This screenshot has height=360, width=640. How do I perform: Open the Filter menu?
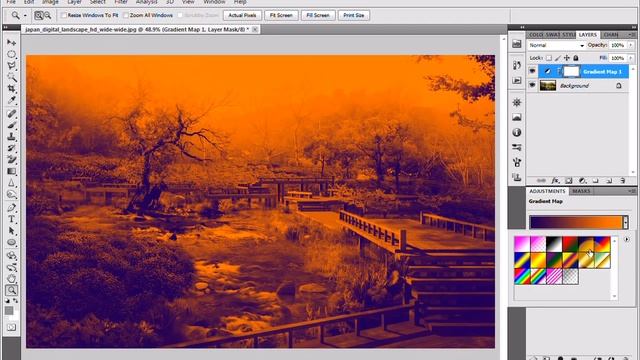[x=121, y=2]
